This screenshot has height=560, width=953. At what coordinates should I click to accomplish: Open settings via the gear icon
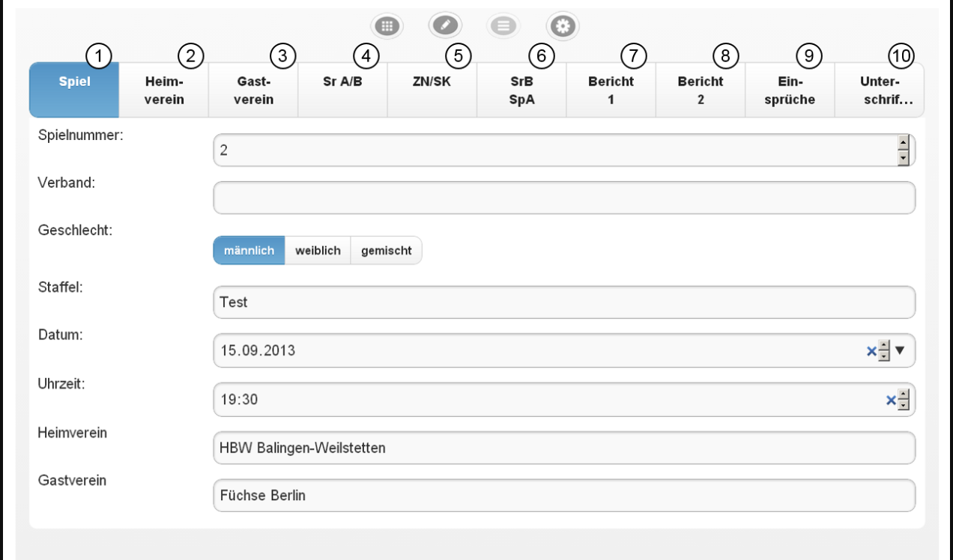click(x=563, y=27)
